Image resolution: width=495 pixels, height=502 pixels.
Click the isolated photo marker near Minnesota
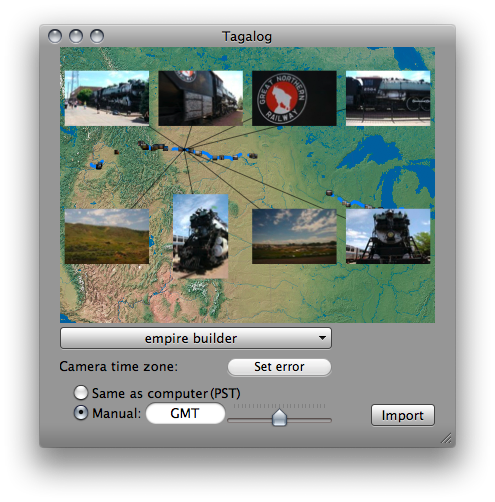[329, 193]
